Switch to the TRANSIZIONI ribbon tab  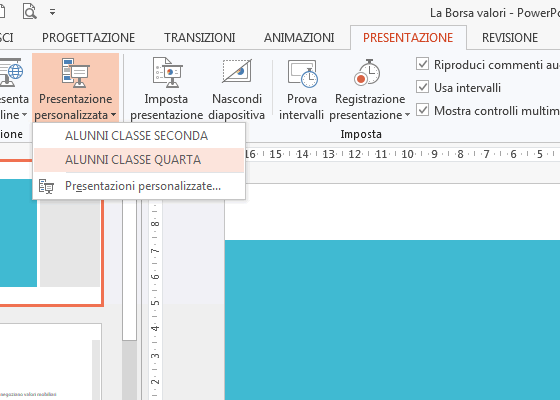(x=200, y=38)
